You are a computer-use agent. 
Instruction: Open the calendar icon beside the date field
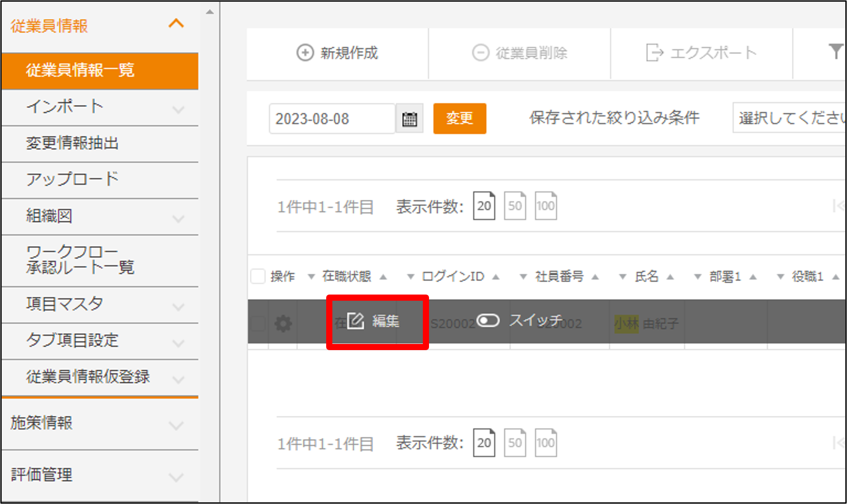pos(409,118)
